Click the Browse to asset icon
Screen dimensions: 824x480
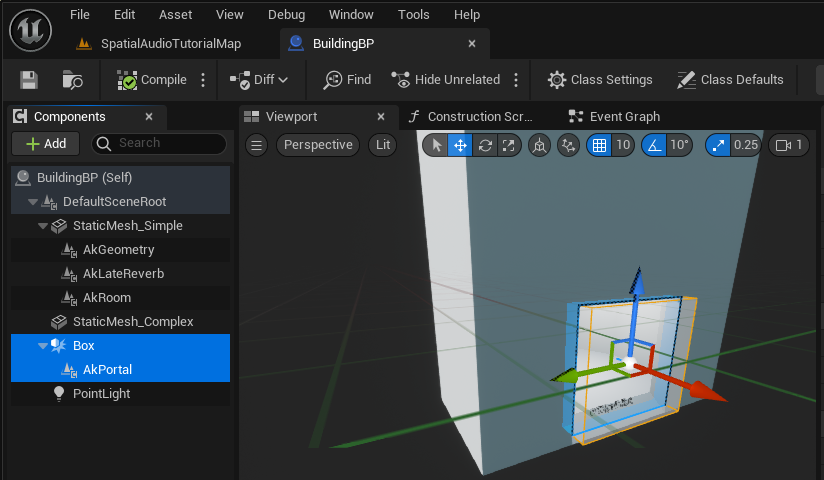pos(72,80)
